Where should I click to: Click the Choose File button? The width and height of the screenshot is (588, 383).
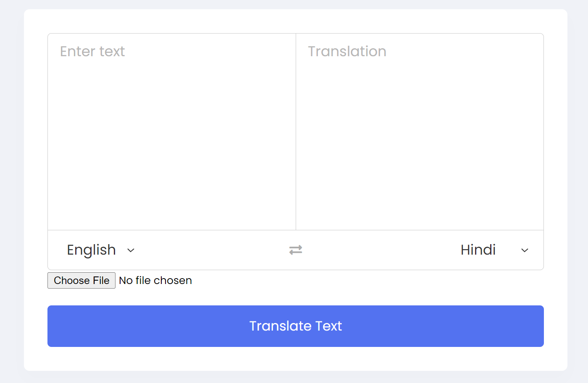(x=81, y=281)
